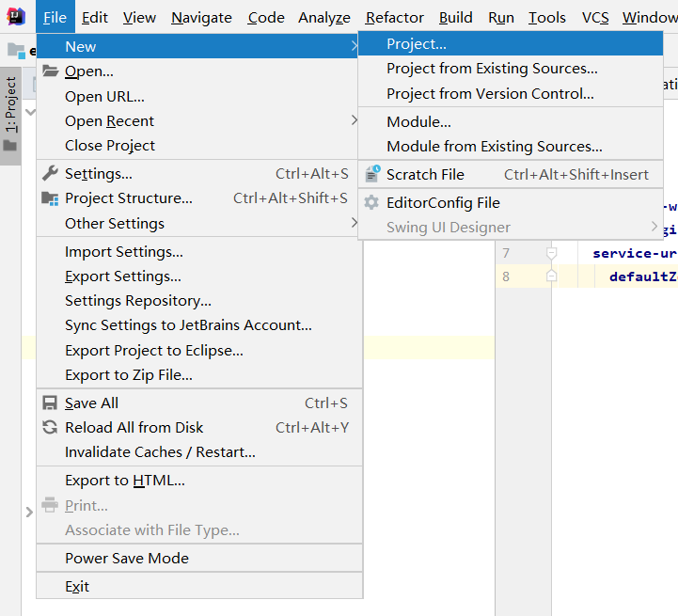Click the printer icon beside Print...
The width and height of the screenshot is (678, 616).
click(50, 505)
